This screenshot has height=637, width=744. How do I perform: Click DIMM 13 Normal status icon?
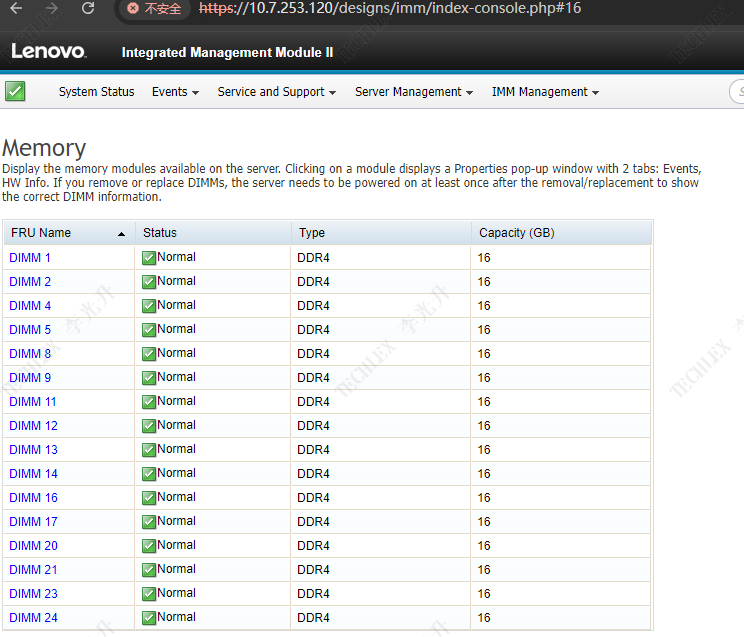point(149,450)
